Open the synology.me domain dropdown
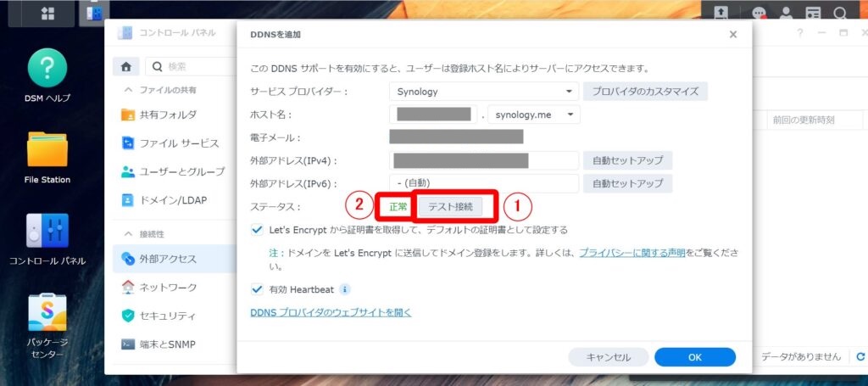Viewport: 868px width, 386px height. tap(570, 115)
